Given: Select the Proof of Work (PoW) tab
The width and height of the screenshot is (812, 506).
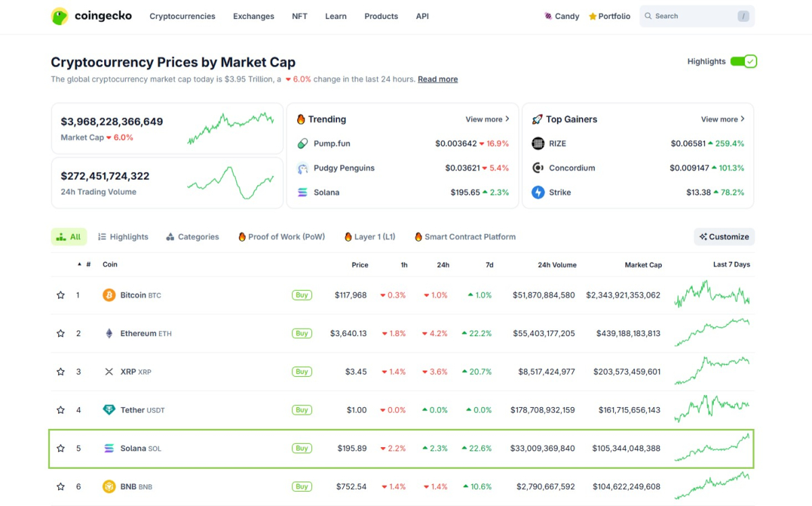Looking at the screenshot, I should 281,237.
